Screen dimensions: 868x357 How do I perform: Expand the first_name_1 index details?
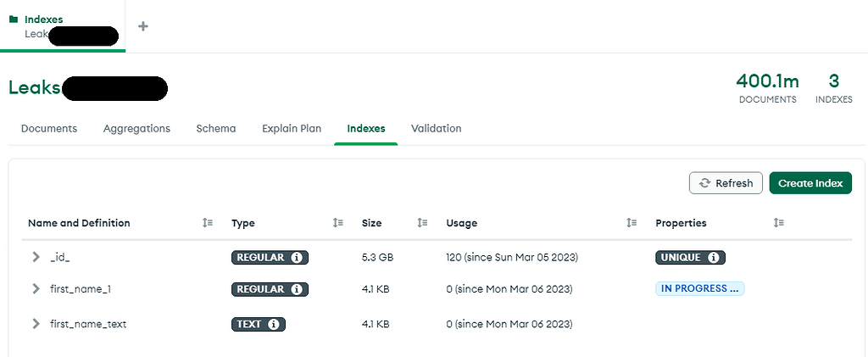[x=36, y=289]
